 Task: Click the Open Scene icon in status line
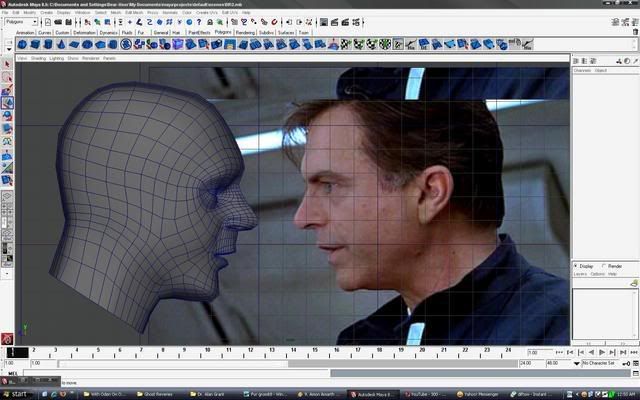[x=58, y=22]
